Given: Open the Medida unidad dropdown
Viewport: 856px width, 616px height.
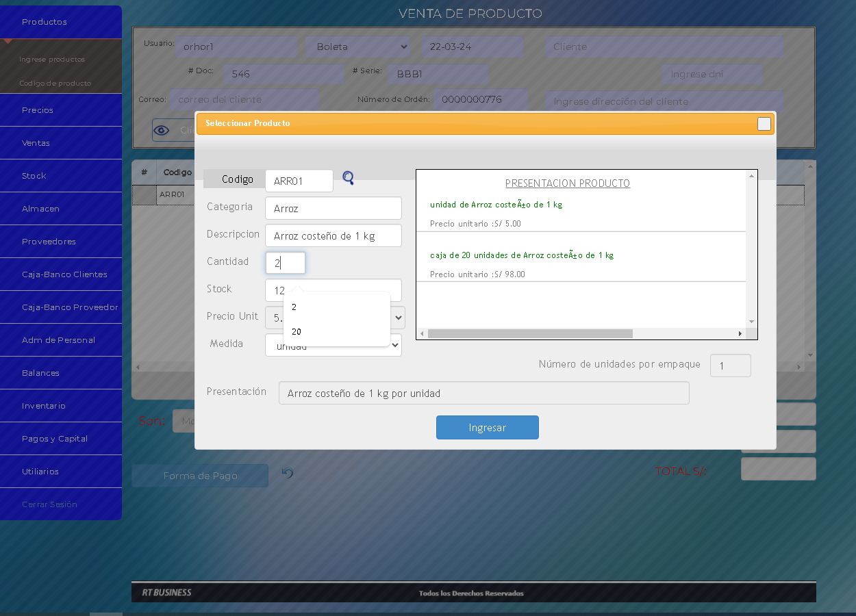Looking at the screenshot, I should [x=394, y=346].
